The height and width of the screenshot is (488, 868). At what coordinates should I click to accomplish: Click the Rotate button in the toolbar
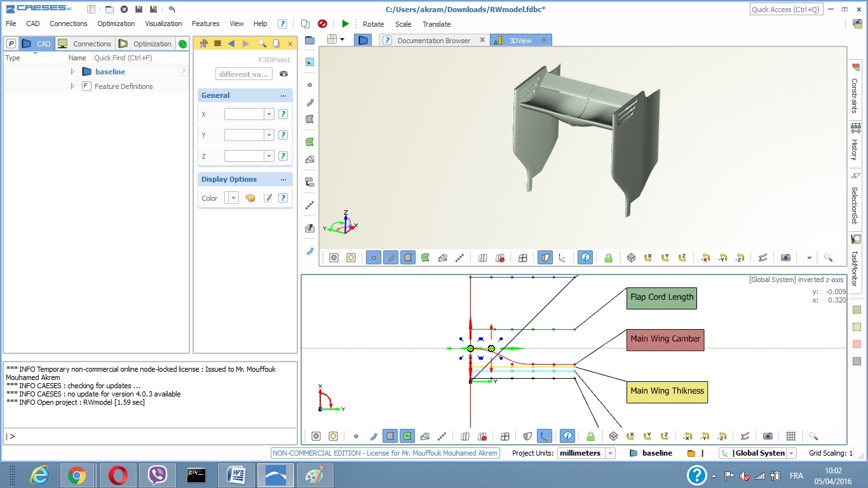[x=373, y=24]
